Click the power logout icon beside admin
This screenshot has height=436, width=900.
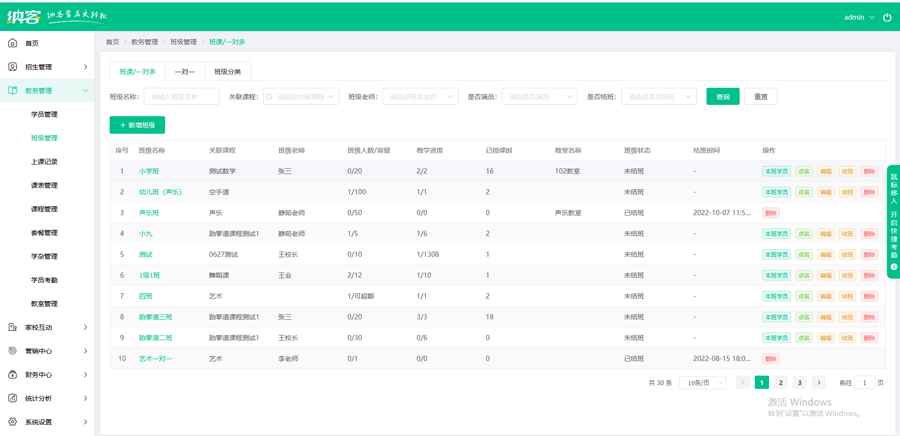point(887,17)
